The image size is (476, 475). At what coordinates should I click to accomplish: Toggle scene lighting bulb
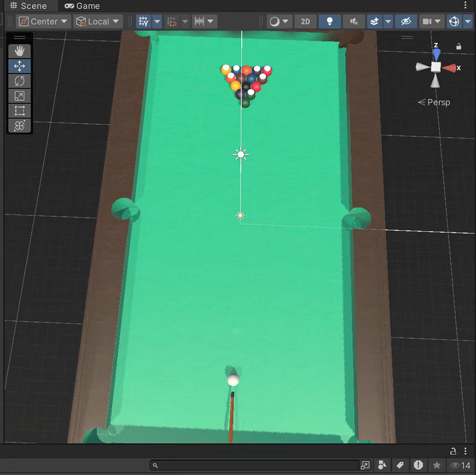pos(330,22)
